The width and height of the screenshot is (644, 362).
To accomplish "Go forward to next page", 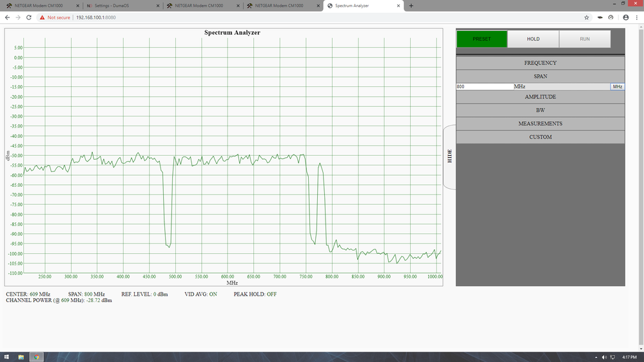I will tap(18, 17).
